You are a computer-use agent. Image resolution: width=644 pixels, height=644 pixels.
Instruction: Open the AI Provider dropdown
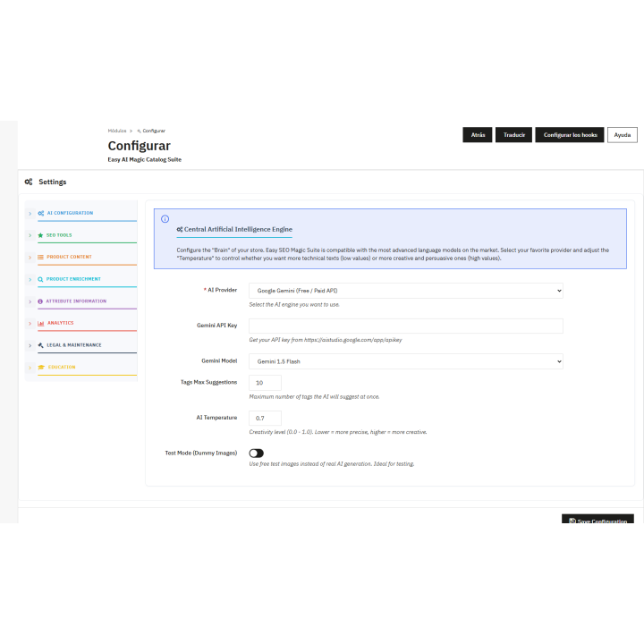[x=406, y=291]
